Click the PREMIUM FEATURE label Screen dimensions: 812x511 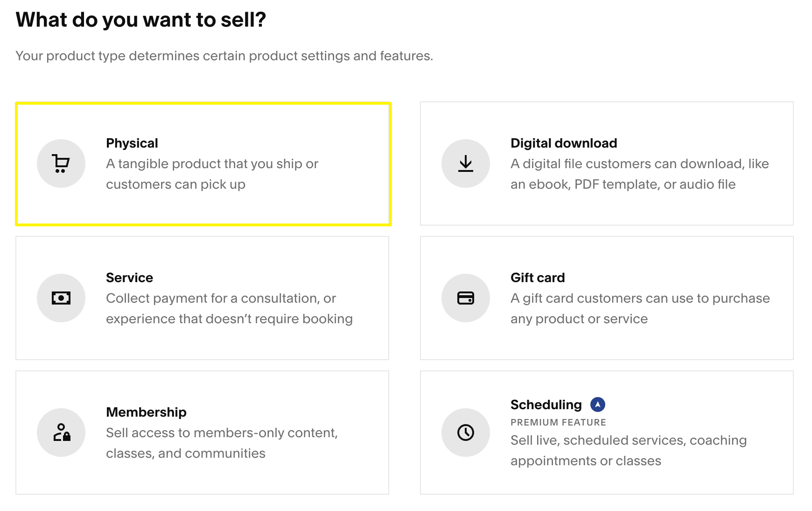click(x=558, y=422)
